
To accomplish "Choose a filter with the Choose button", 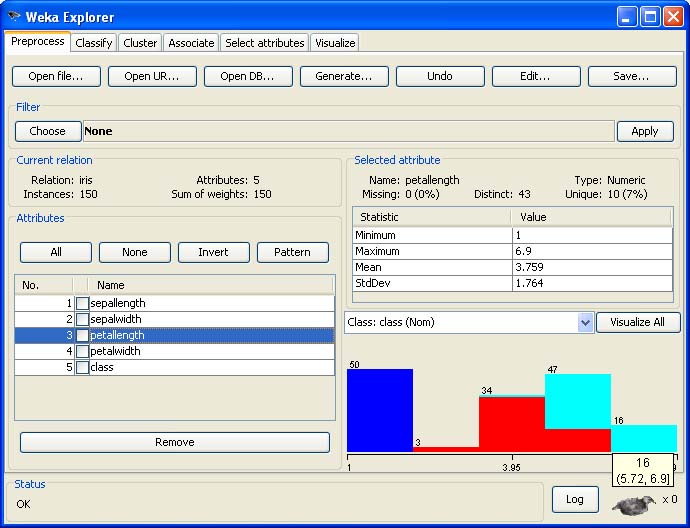I will (x=48, y=132).
